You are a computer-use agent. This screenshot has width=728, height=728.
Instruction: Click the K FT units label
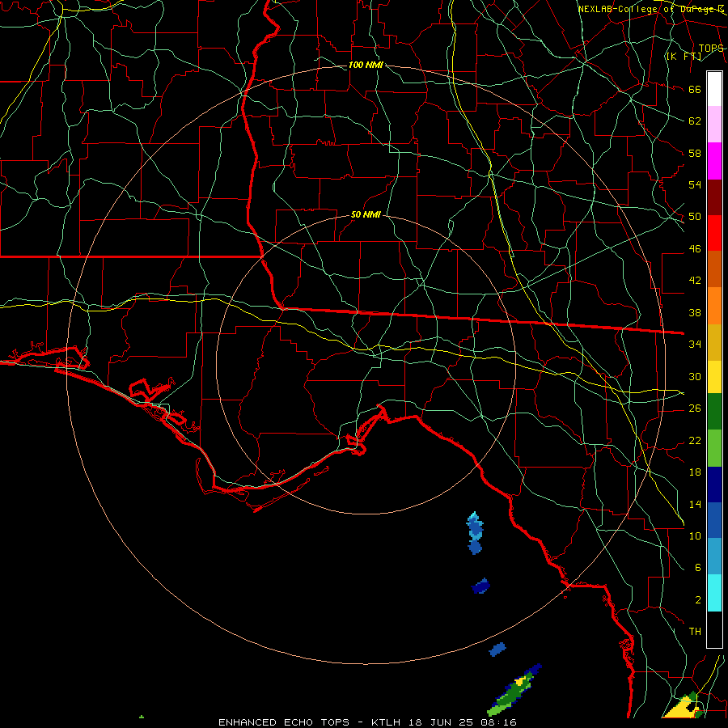[684, 56]
